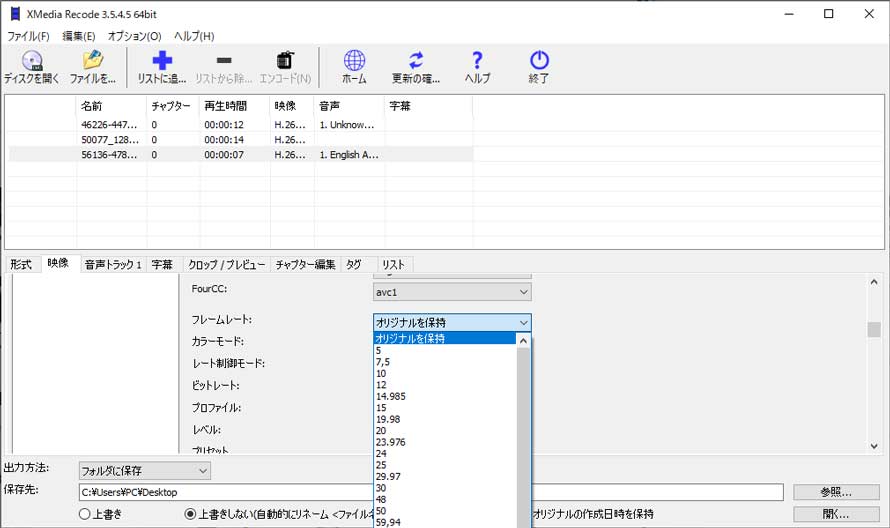The height and width of the screenshot is (528, 890).
Task: Open the オプション(O) menu
Action: pos(135,36)
